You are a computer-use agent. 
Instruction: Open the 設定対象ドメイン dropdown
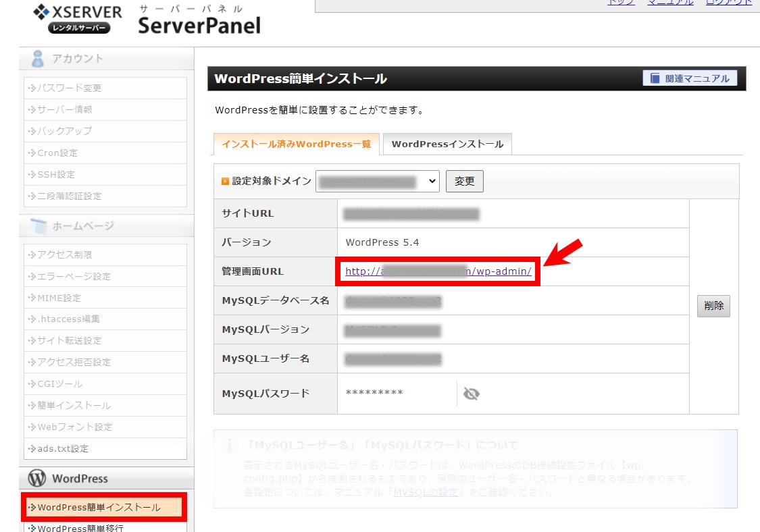coord(377,181)
